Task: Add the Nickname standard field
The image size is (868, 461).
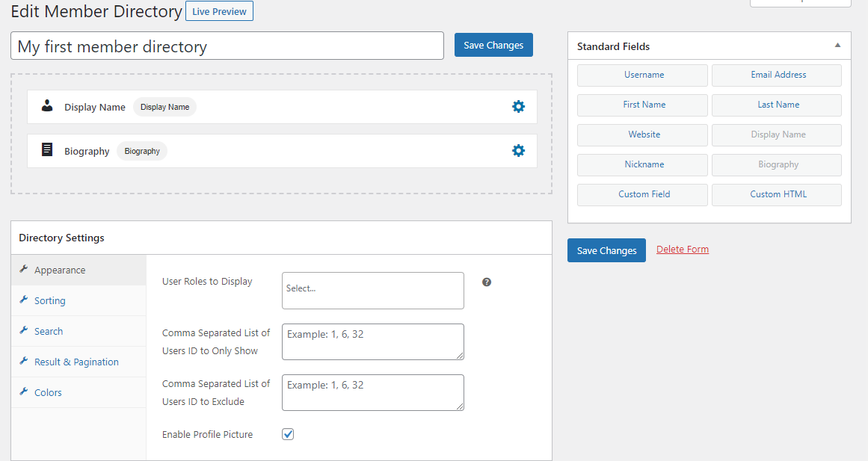Action: pyautogui.click(x=642, y=165)
